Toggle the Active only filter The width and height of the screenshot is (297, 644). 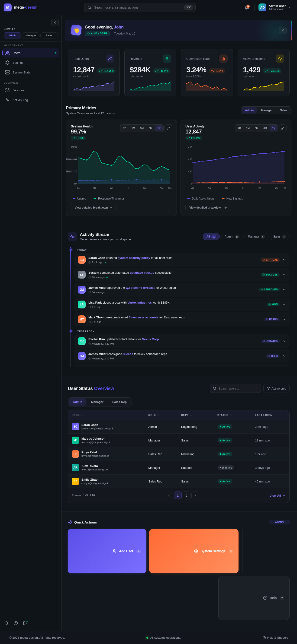coord(277,388)
